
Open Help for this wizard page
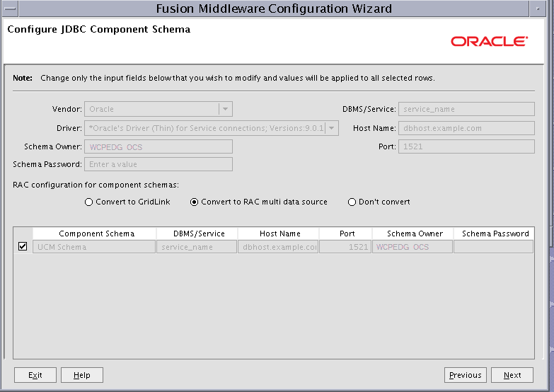(x=82, y=375)
